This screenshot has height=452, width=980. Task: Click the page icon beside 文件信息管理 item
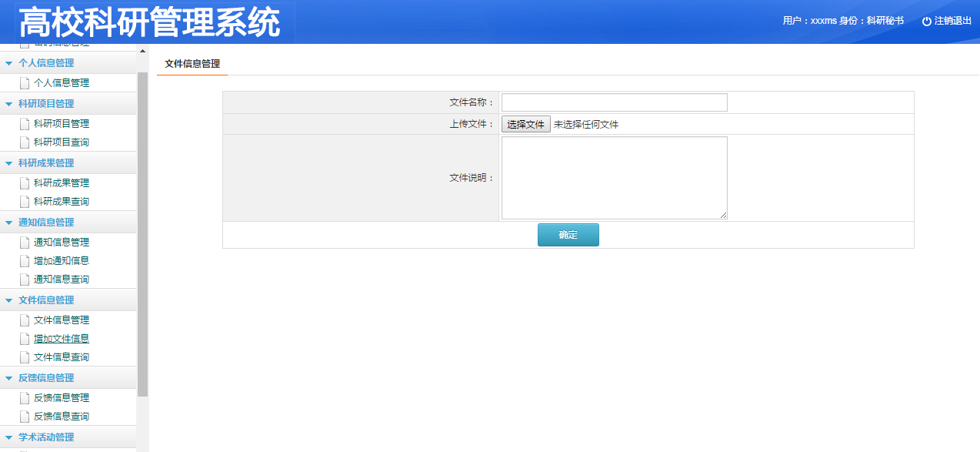pos(25,320)
